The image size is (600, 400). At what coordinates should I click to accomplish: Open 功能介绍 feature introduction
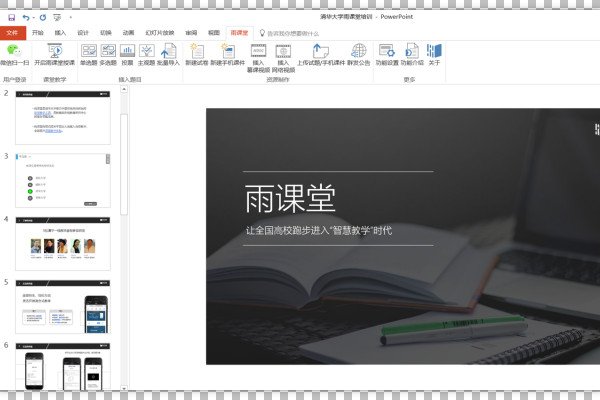[412, 55]
